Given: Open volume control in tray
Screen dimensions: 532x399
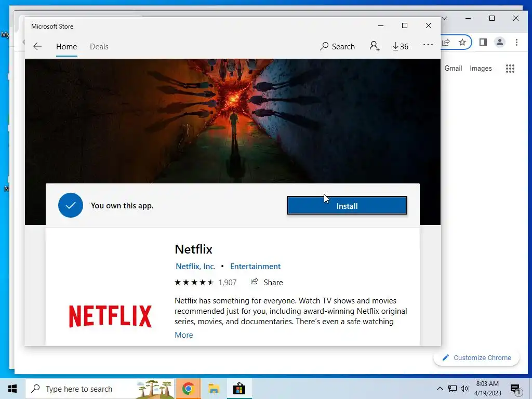Looking at the screenshot, I should pyautogui.click(x=465, y=389).
